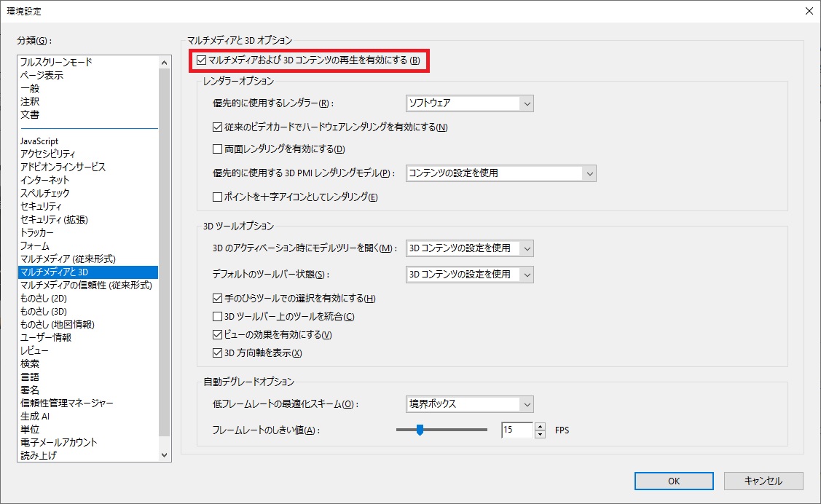Increase FPS value with up stepper arrow
Viewport: 821px width, 504px height.
pos(540,426)
